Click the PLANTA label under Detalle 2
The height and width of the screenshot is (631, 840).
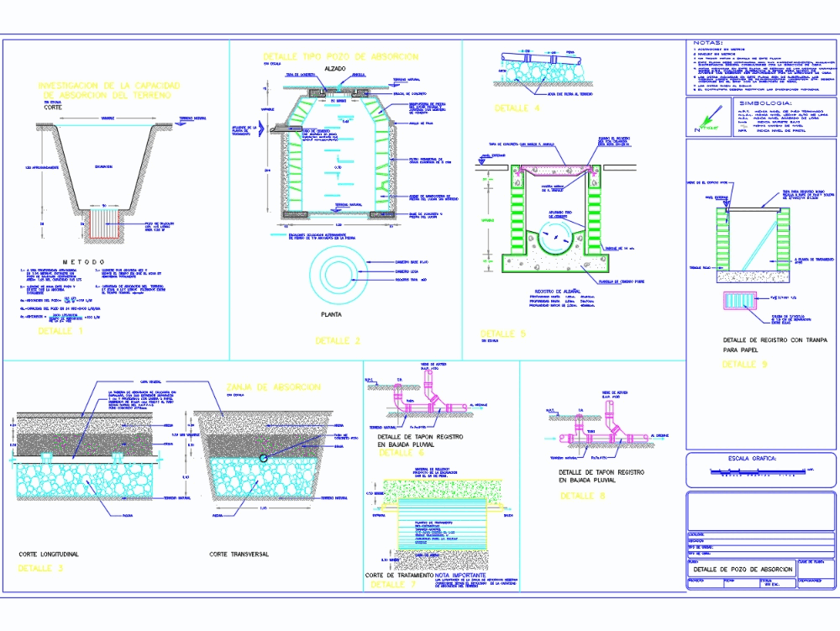(333, 314)
